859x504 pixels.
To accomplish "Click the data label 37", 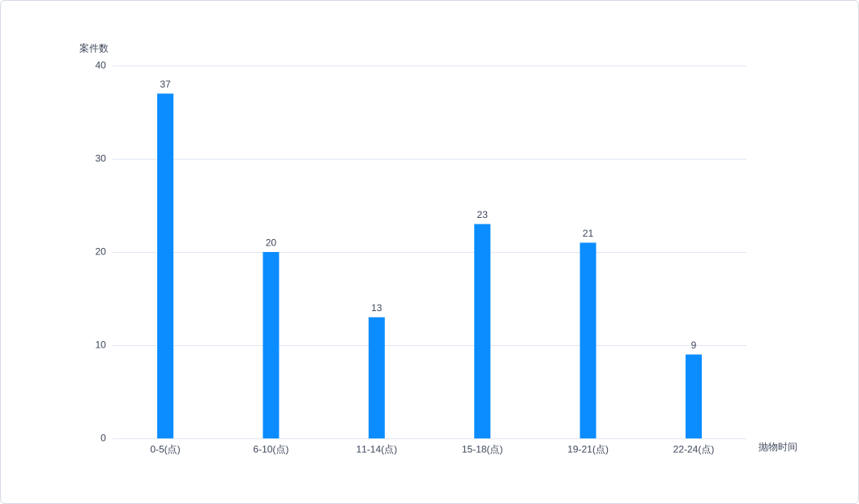I will point(165,84).
